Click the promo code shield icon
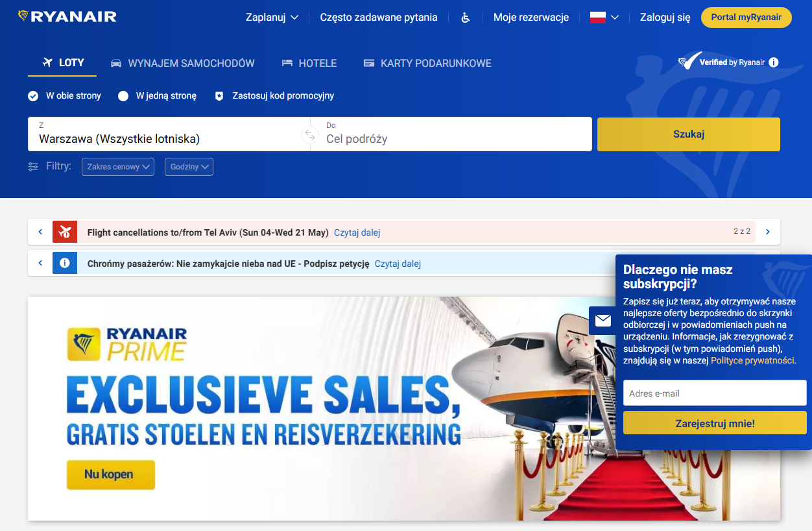Viewport: 812px width, 531px height. click(219, 96)
